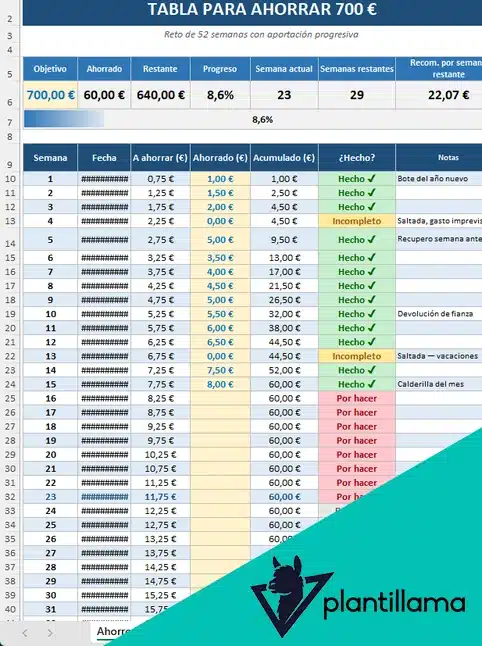Click Ahorrado cell 8,00 € week 15
Viewport: 482px width, 646px height.
click(x=220, y=384)
